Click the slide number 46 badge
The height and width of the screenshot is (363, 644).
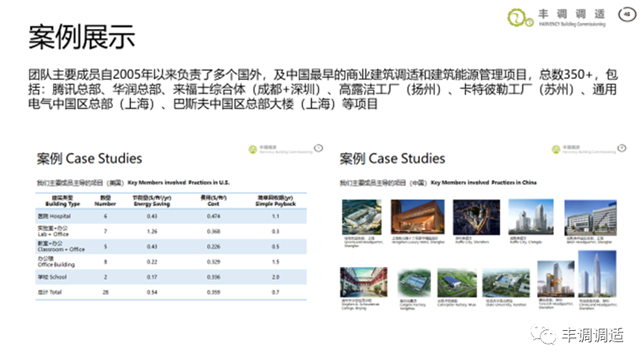point(625,13)
